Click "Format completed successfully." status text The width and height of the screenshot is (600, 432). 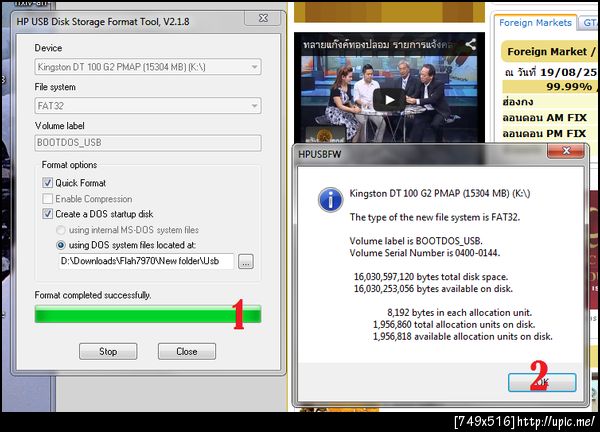[93, 295]
